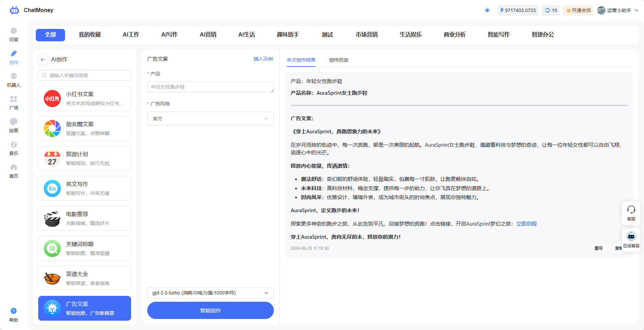Select the 市场营销 category tab
This screenshot has width=644, height=330.
point(367,34)
